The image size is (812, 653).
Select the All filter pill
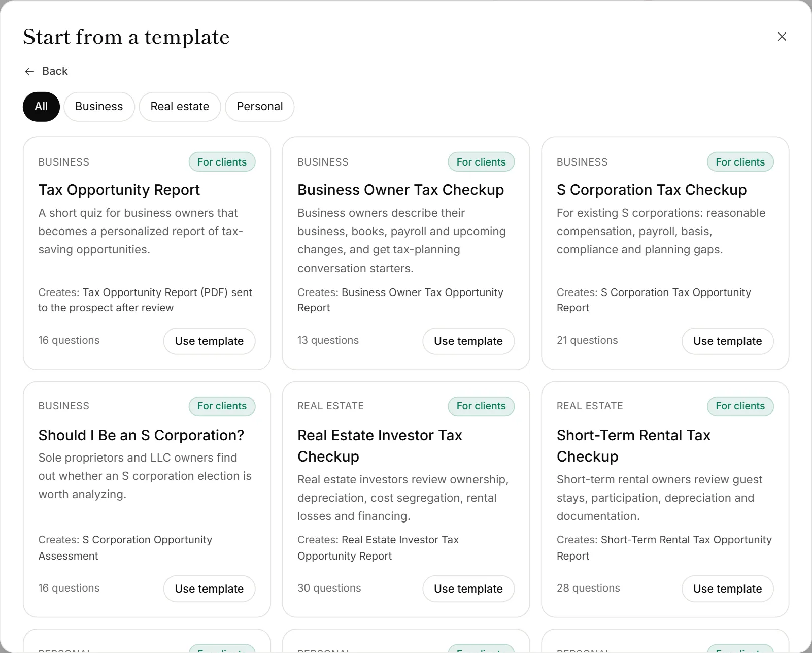(41, 107)
